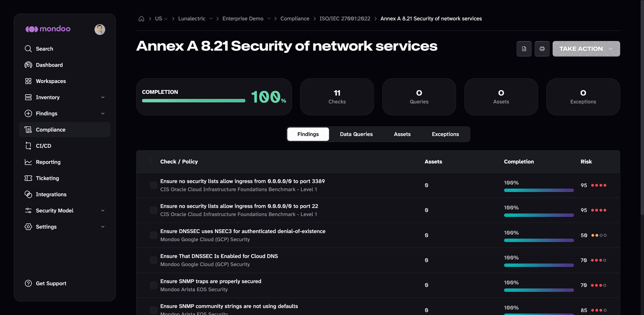Open Workspaces grid icon
The height and width of the screenshot is (315, 644).
tap(28, 81)
